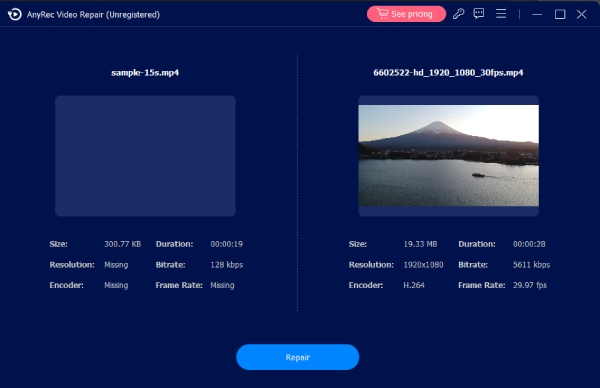Select the sample-15s.mp4 file name

coord(145,73)
